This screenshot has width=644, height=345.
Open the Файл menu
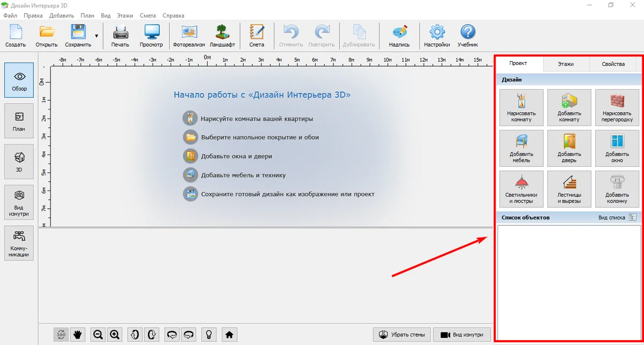click(x=10, y=16)
